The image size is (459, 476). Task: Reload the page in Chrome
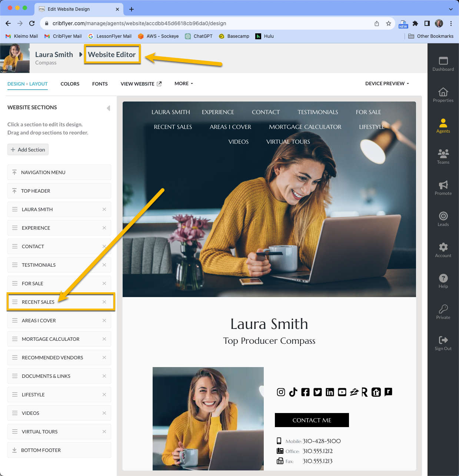pos(32,23)
